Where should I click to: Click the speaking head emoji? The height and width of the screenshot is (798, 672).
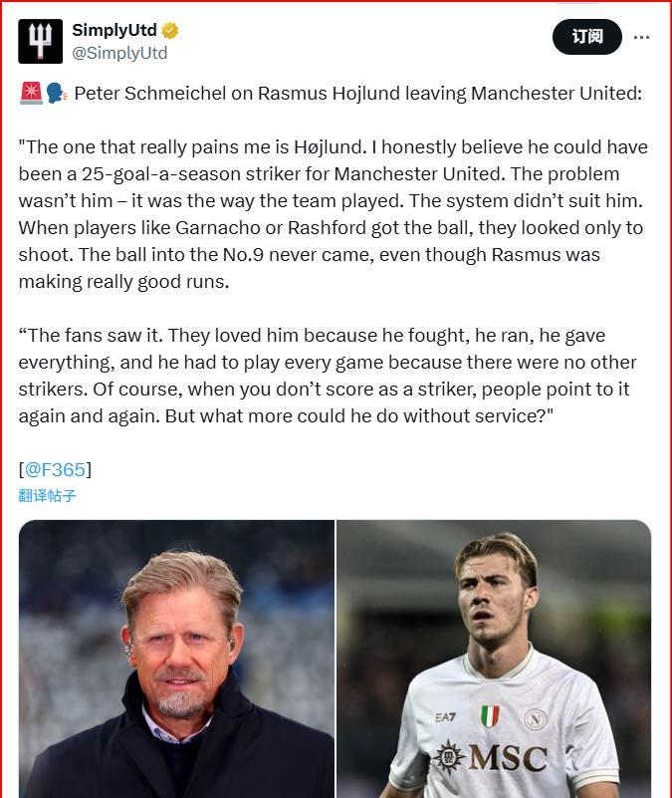pos(56,94)
